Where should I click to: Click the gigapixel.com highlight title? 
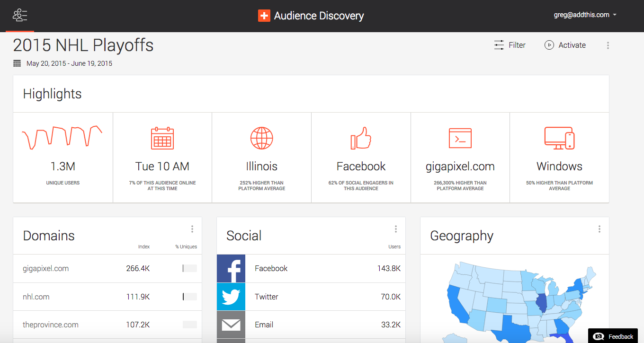tap(460, 167)
